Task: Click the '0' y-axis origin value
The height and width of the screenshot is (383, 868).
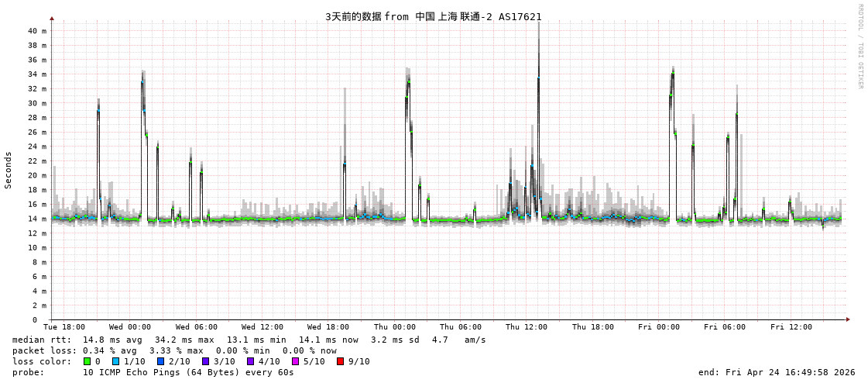Action: pyautogui.click(x=34, y=320)
